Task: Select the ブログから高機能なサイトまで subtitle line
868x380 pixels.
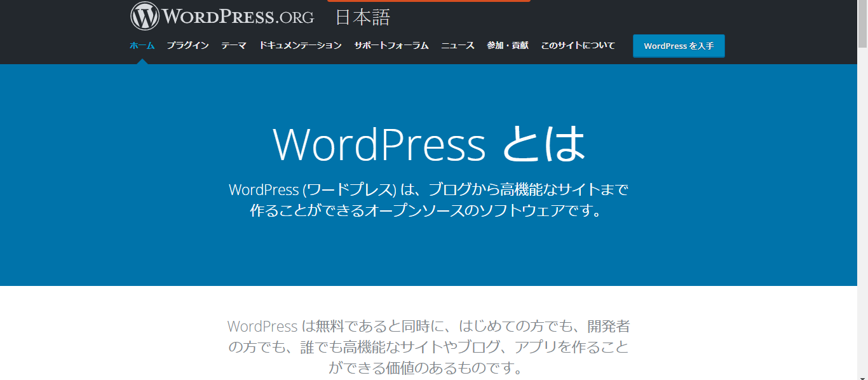Action: 428,189
